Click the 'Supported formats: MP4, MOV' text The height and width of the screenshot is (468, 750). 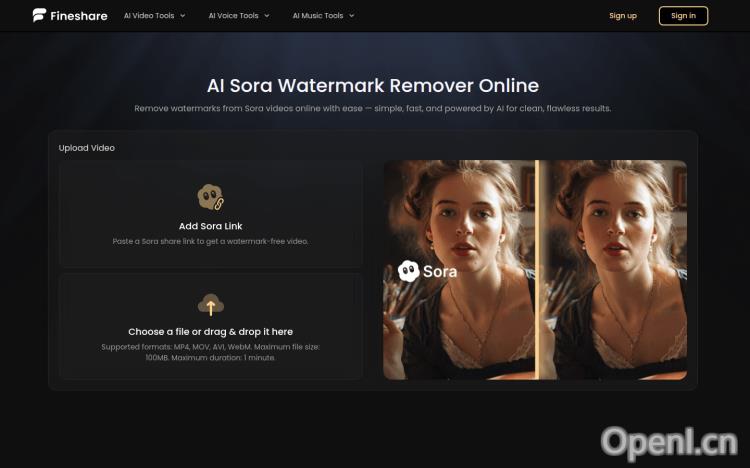pyautogui.click(x=210, y=352)
